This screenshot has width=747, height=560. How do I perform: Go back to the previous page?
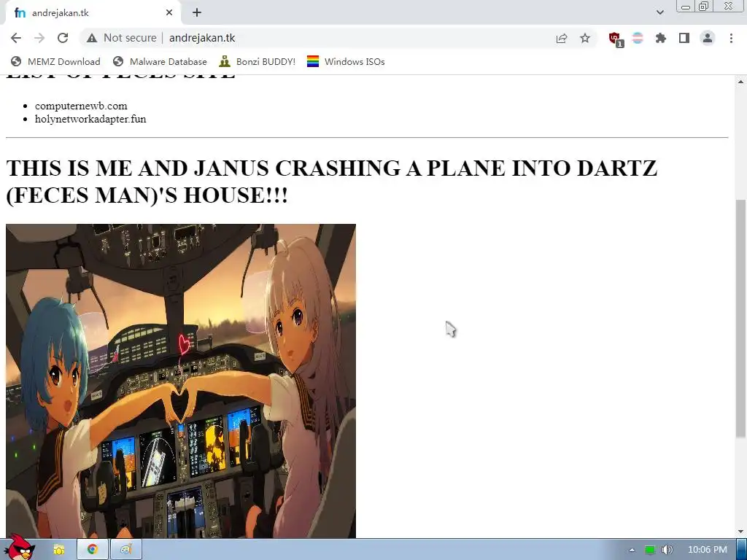coord(16,38)
